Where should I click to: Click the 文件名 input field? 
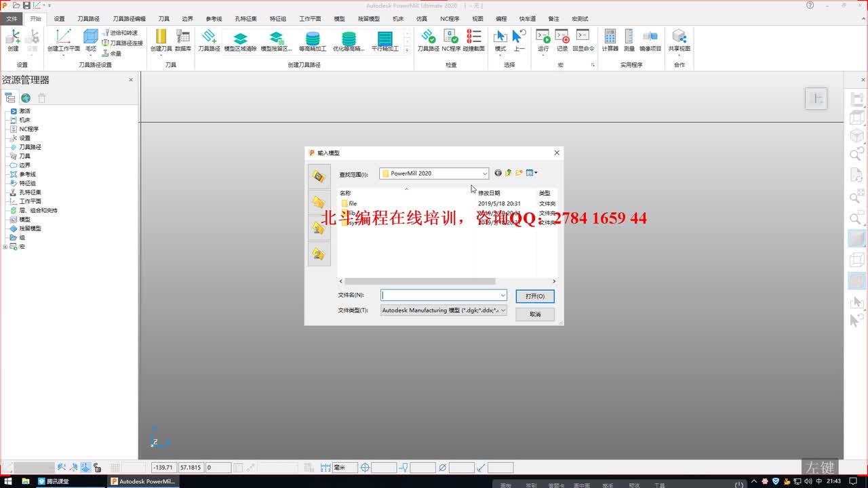pos(443,296)
